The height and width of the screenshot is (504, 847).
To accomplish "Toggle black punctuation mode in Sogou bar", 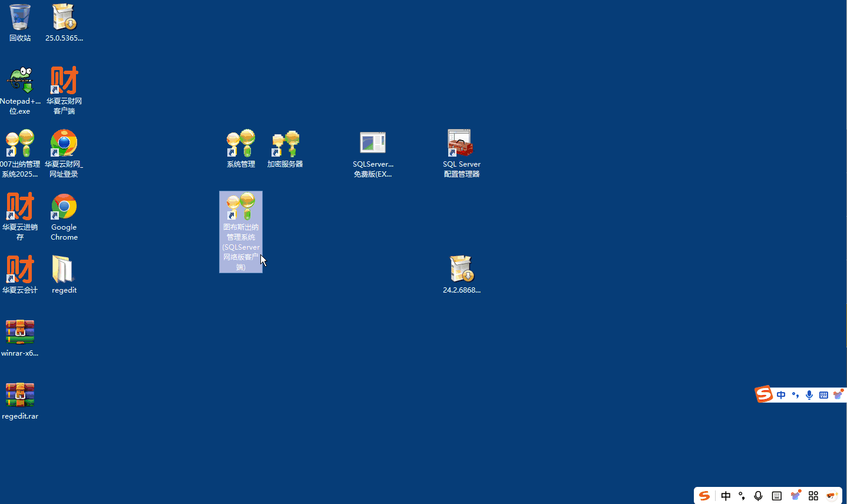I will point(742,496).
